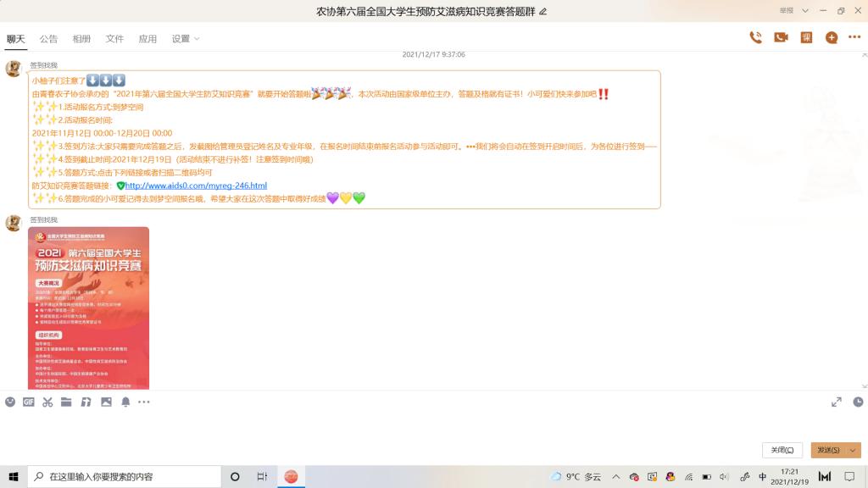
Task: Click the 关闭 button
Action: click(782, 450)
